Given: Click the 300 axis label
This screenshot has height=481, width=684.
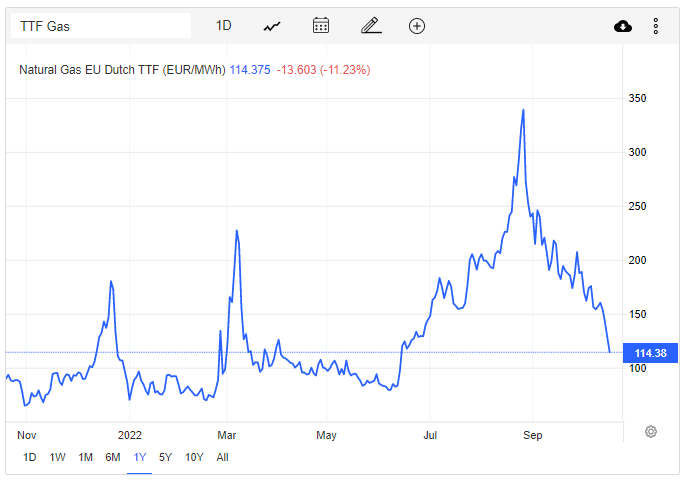Looking at the screenshot, I should (x=637, y=152).
